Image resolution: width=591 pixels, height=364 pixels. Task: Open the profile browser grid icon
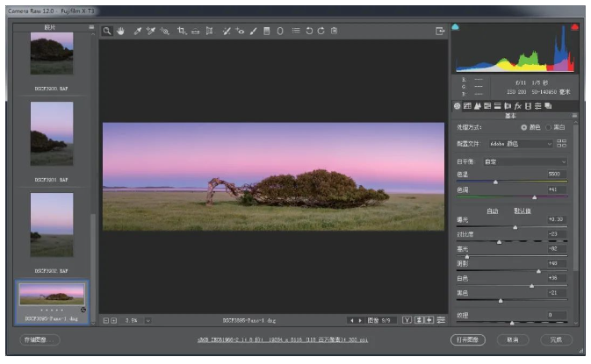(x=562, y=143)
